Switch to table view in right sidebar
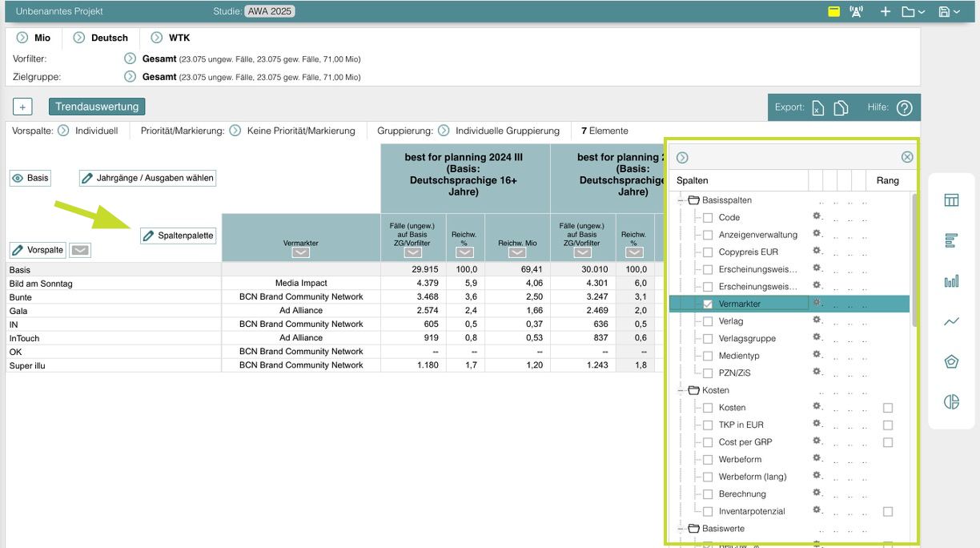The height and width of the screenshot is (548, 980). pyautogui.click(x=951, y=200)
